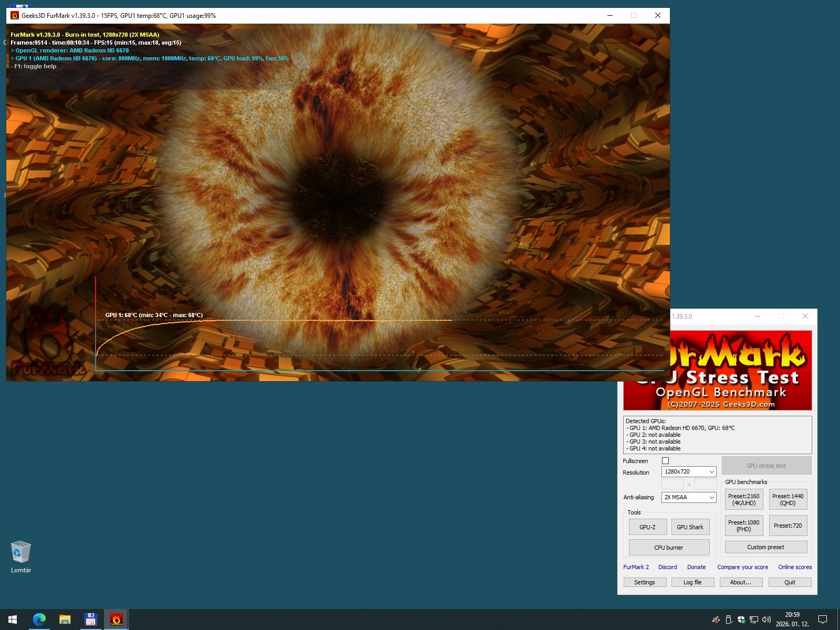Screen dimensions: 840x630
Task: Open Windows Security from the tray
Action: (741, 619)
